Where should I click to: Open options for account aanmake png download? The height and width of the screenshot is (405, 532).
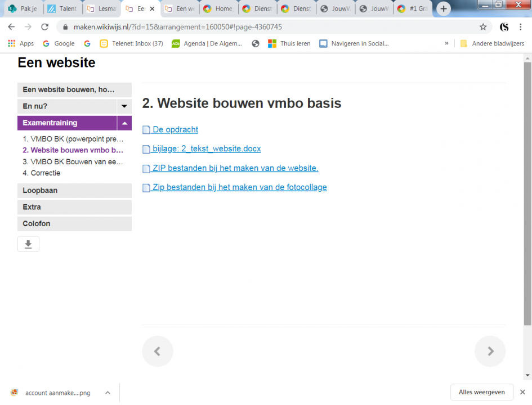point(108,393)
